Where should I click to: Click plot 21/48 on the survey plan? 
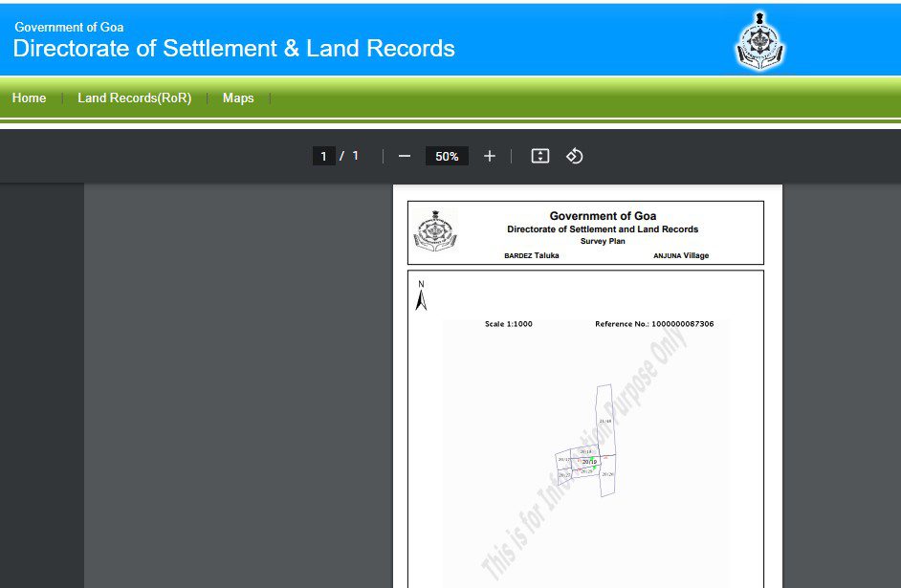[604, 421]
